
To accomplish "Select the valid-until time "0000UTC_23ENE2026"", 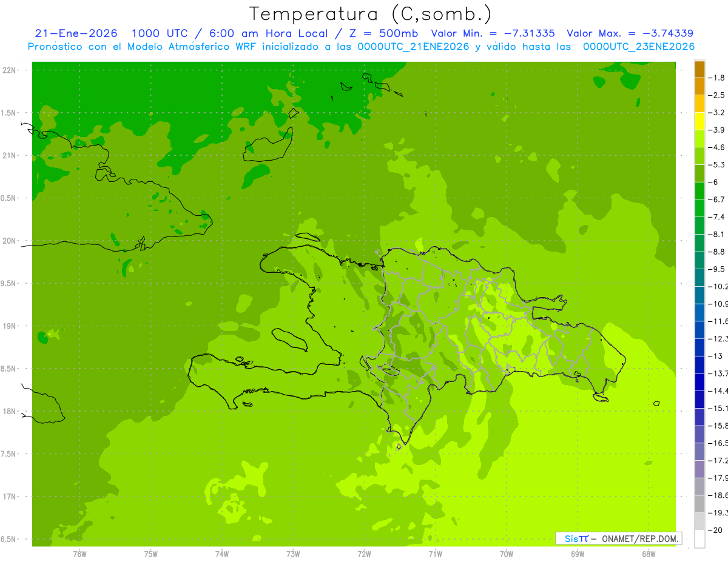I will [x=639, y=47].
